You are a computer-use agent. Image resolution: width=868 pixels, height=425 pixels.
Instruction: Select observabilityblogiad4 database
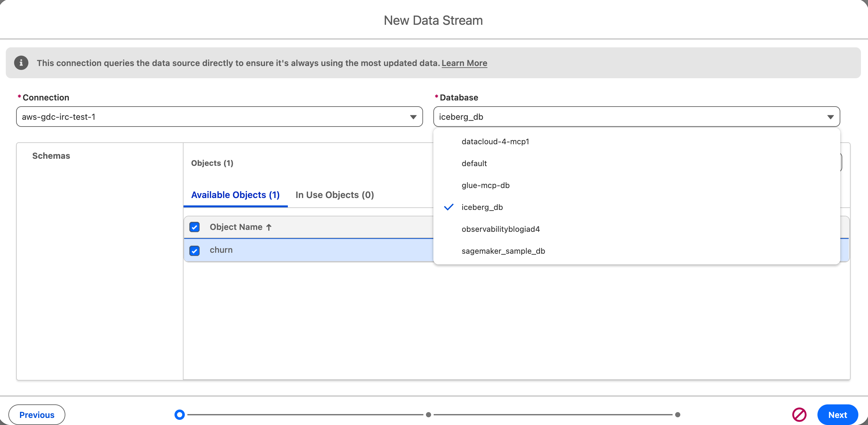pyautogui.click(x=636, y=229)
